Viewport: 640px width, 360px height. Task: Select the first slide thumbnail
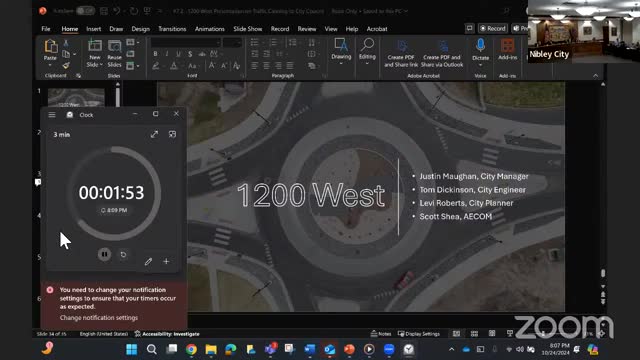pyautogui.click(x=76, y=98)
